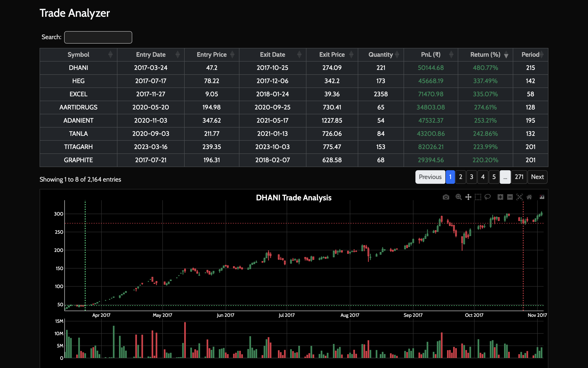
Task: Sort table by Symbol column header
Action: [x=78, y=55]
